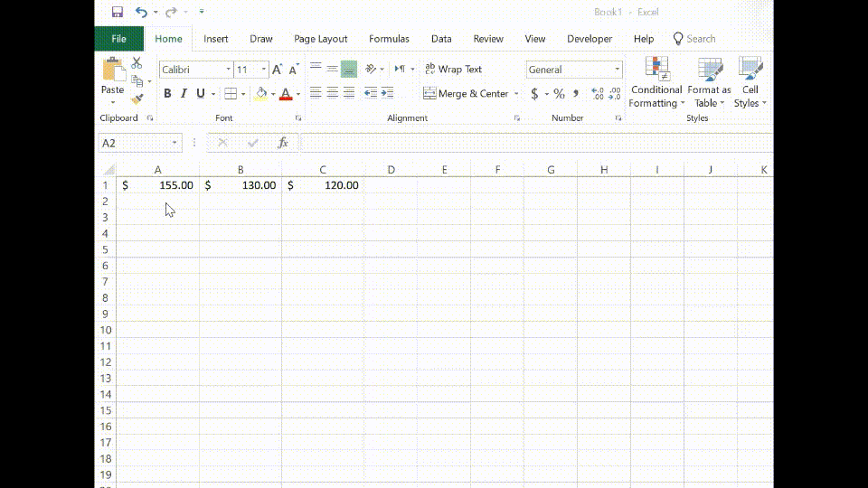Decrease font size with small A
This screenshot has height=488, width=868.
(294, 70)
